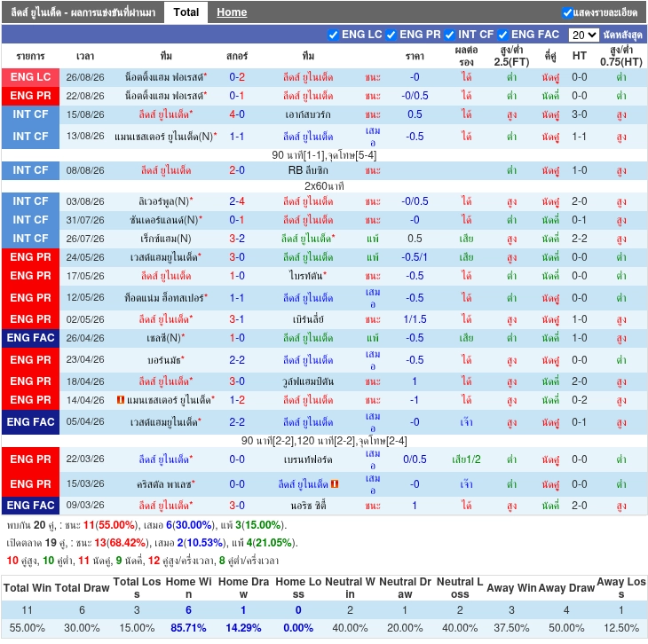Click ท็อตแน่ม ฮ็อทสเปอร์ team name
The height and width of the screenshot is (644, 648).
[164, 298]
